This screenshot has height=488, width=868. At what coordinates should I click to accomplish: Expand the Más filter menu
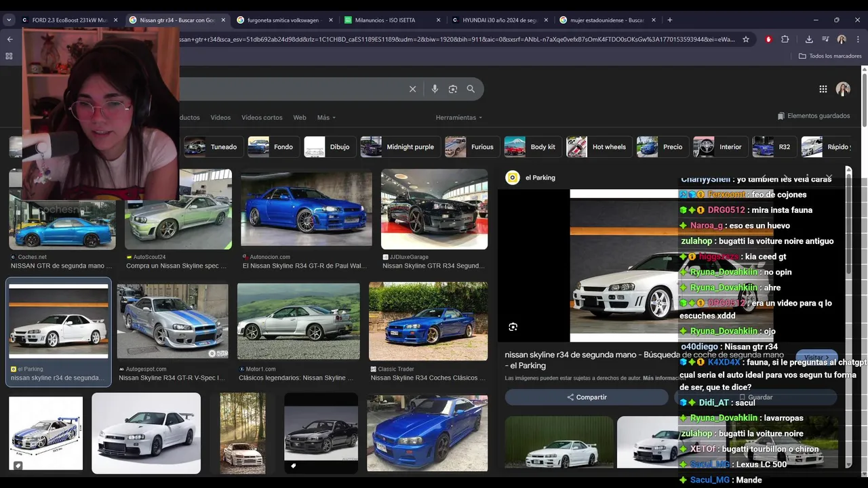point(326,117)
